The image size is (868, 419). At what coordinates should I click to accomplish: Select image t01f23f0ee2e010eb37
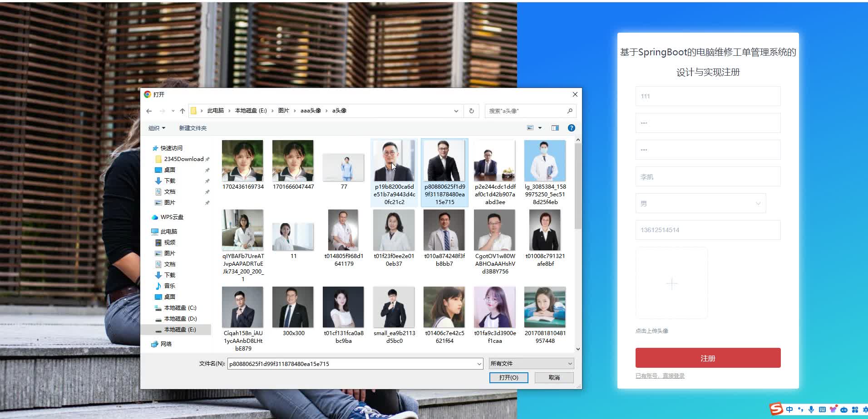pyautogui.click(x=394, y=238)
